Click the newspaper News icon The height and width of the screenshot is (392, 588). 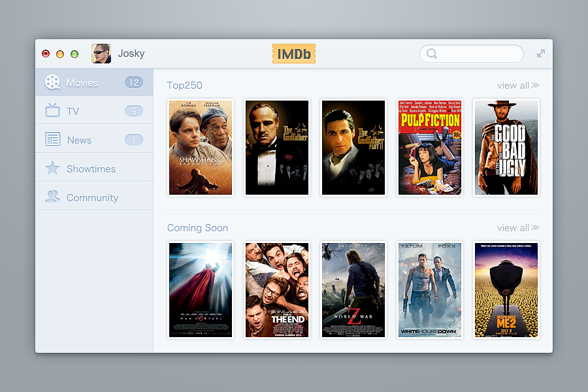[x=52, y=139]
